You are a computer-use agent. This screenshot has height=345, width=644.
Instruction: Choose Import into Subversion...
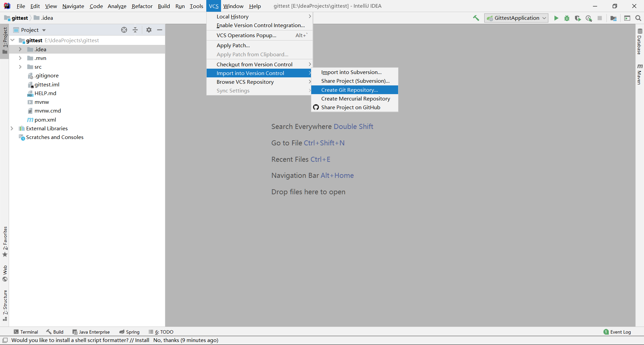(x=355, y=72)
